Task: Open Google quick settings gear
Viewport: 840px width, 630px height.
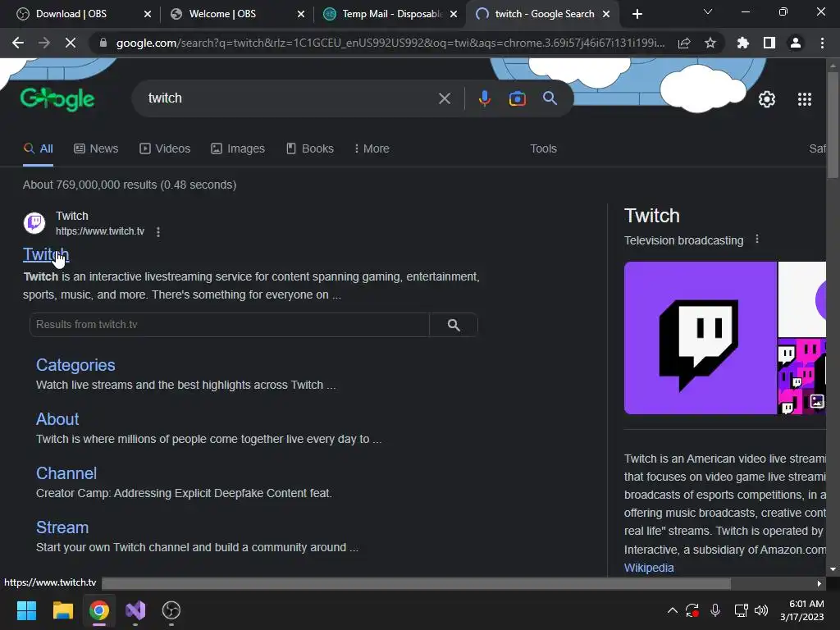Action: [767, 99]
